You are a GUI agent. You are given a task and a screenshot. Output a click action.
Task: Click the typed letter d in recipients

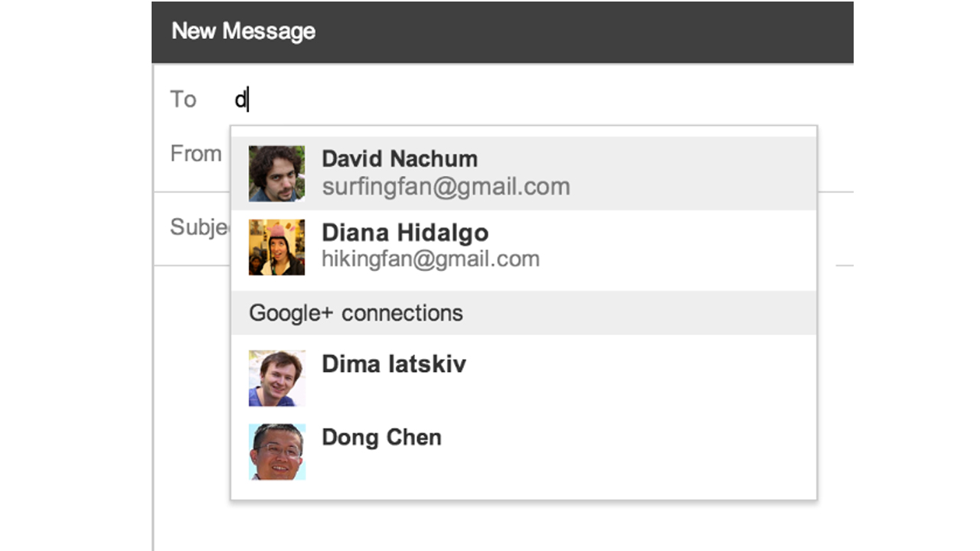[240, 99]
